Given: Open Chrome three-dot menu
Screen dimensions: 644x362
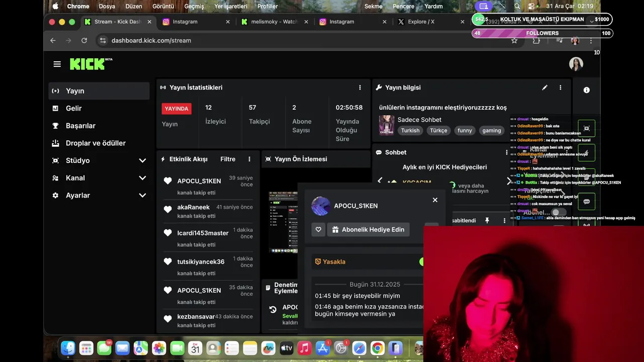Looking at the screenshot, I should coord(591,40).
